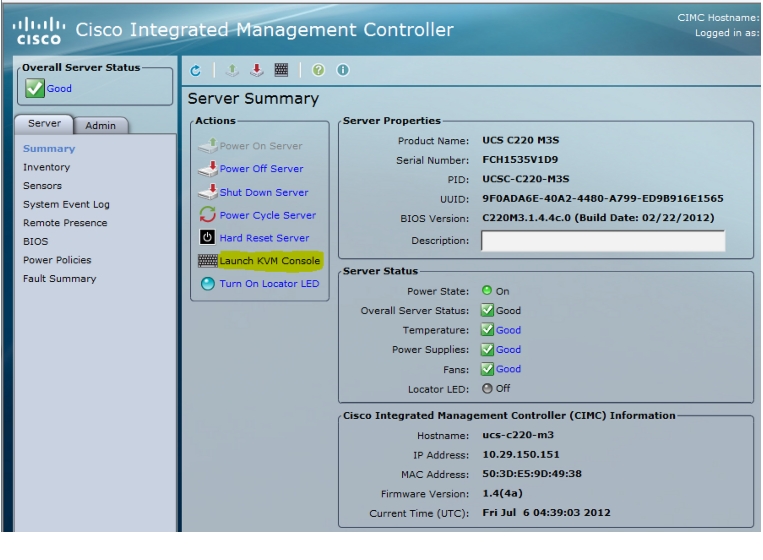
Task: Click the Hard Reset Server power icon
Action: pos(207,237)
